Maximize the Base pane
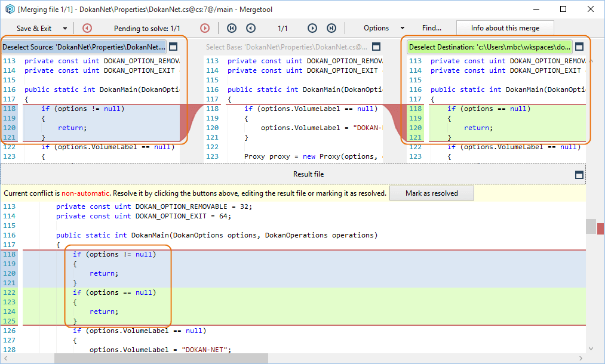Viewport: 605px width, 364px height. click(x=376, y=47)
